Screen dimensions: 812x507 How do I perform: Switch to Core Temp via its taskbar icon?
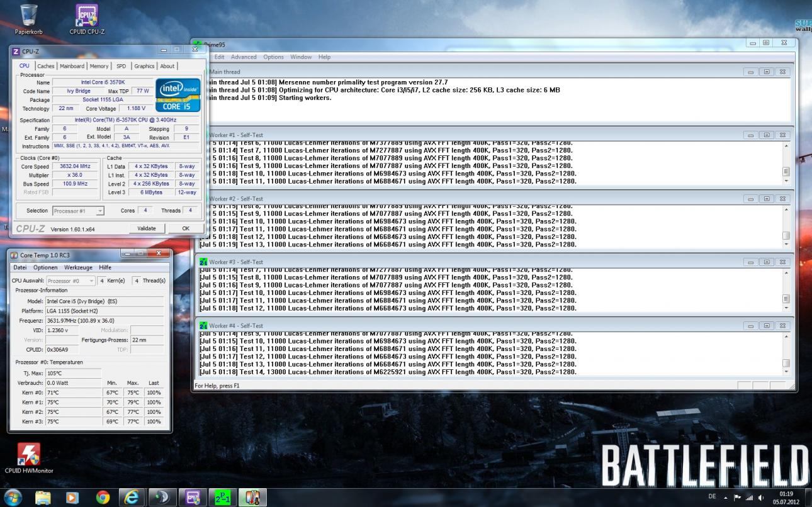click(x=253, y=498)
